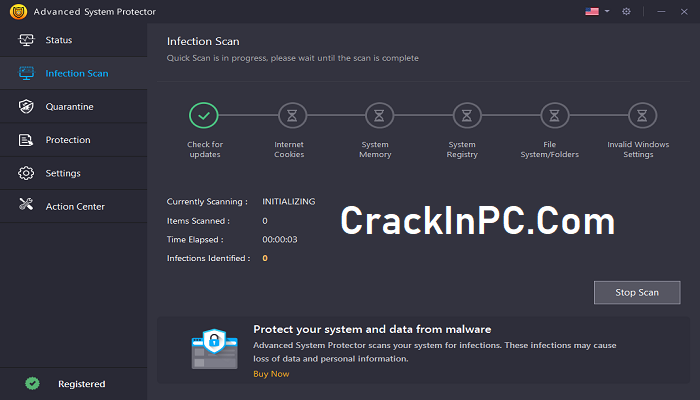Click the Check for updates completed step
700x400 pixels.
click(x=204, y=116)
